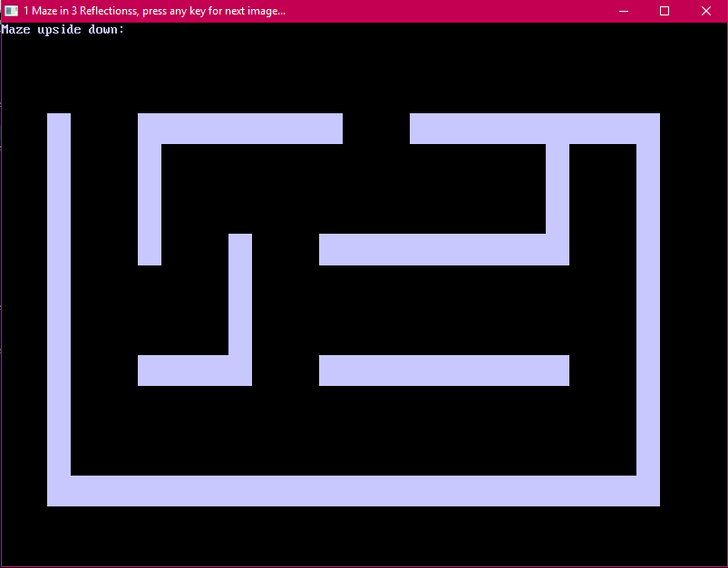Click the gap between left wall and top-left wall
728x568 pixels.
tap(104, 129)
